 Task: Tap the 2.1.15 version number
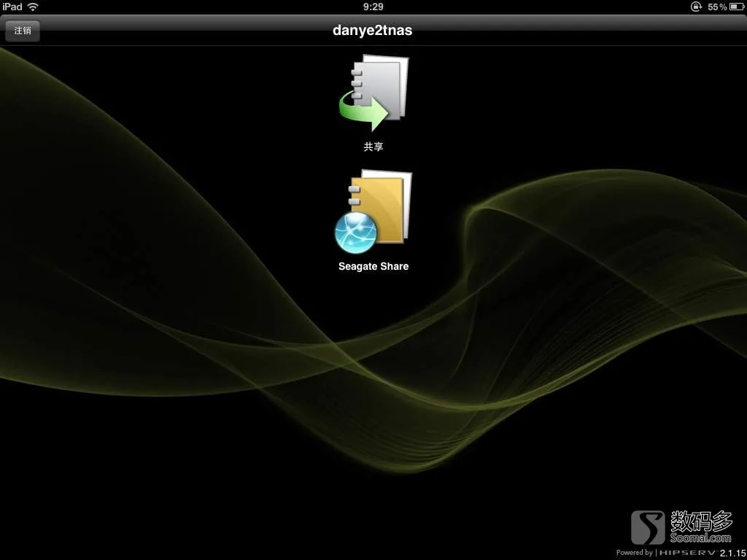pyautogui.click(x=732, y=553)
